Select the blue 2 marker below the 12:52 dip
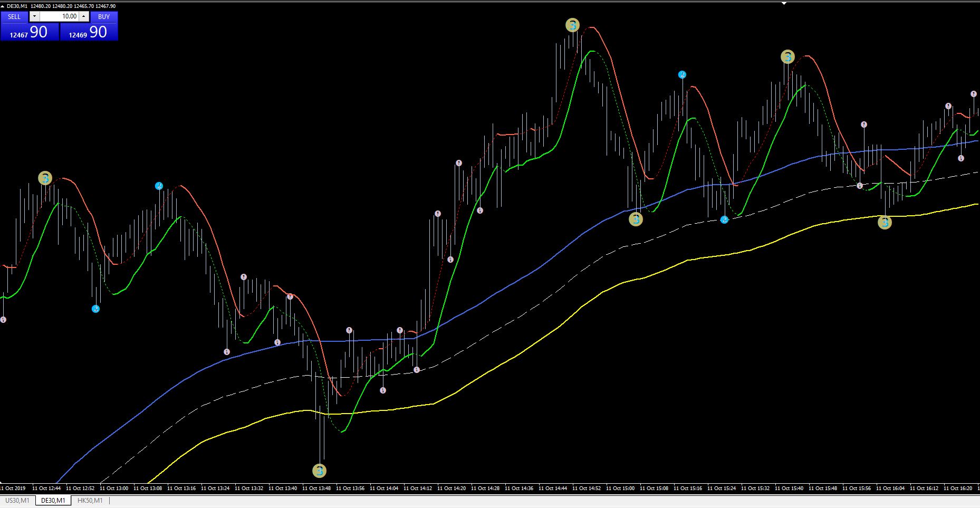 pyautogui.click(x=95, y=309)
